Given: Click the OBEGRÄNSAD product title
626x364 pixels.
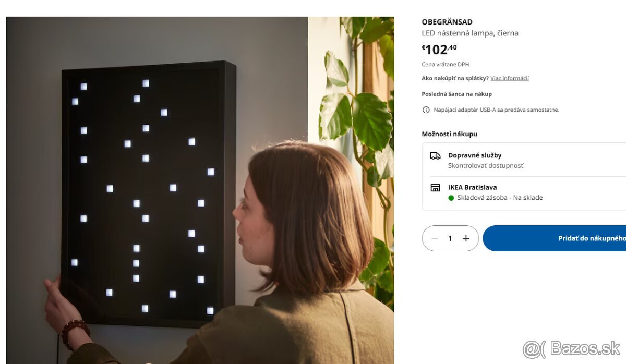Looking at the screenshot, I should coord(447,22).
